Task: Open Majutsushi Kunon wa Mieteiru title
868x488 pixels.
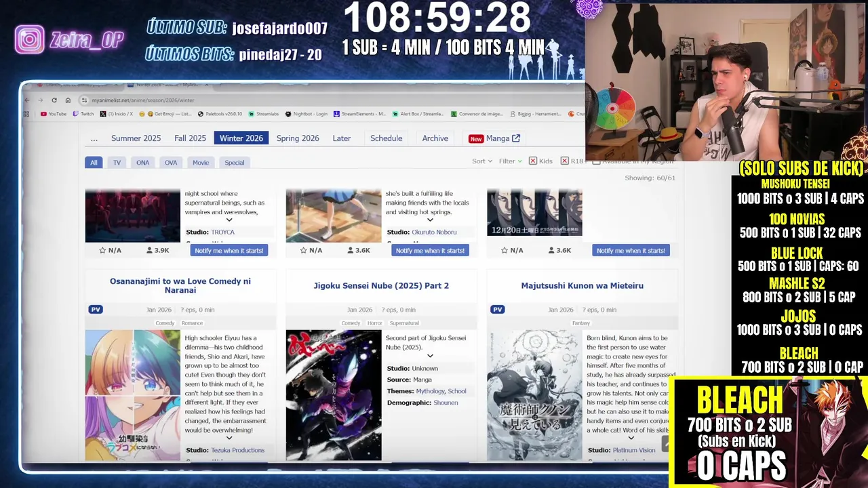Action: (583, 285)
